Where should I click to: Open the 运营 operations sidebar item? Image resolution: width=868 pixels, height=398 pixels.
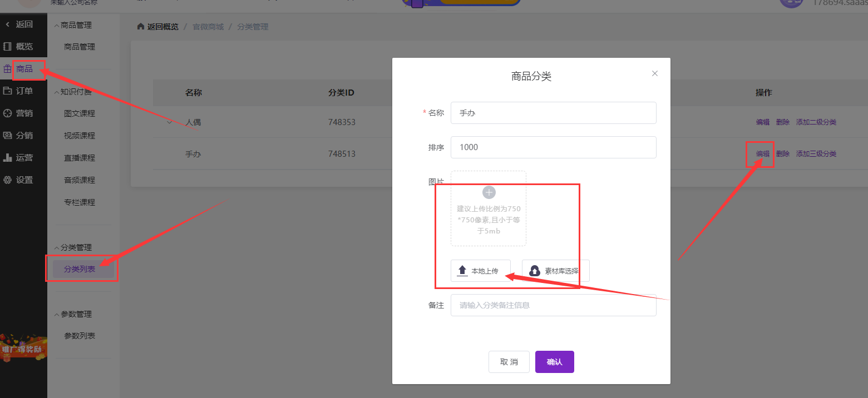tap(23, 158)
